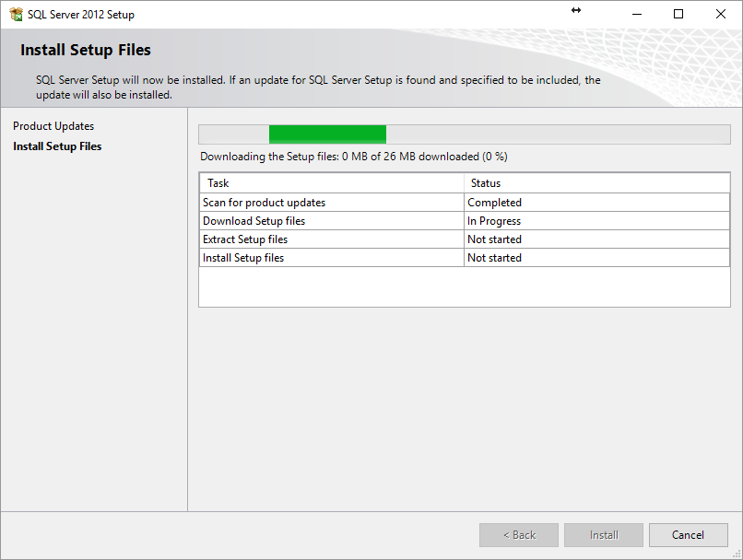Click the disabled Back button
The height and width of the screenshot is (560, 743).
(519, 535)
